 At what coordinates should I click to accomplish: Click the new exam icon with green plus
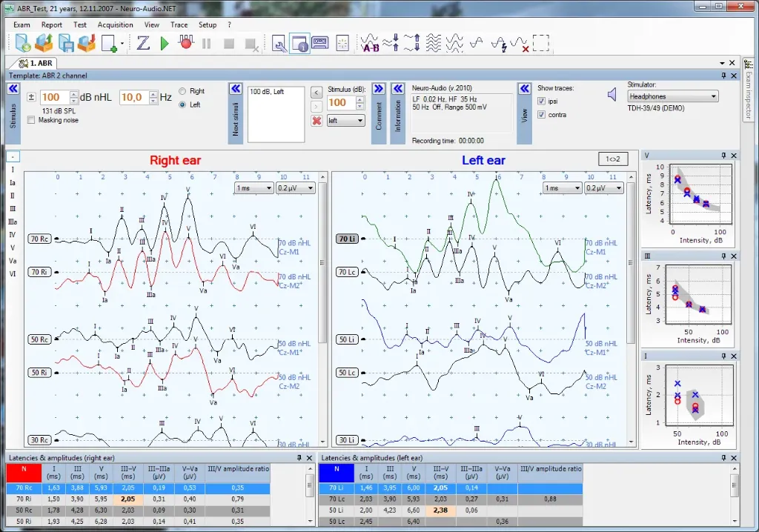click(x=110, y=44)
